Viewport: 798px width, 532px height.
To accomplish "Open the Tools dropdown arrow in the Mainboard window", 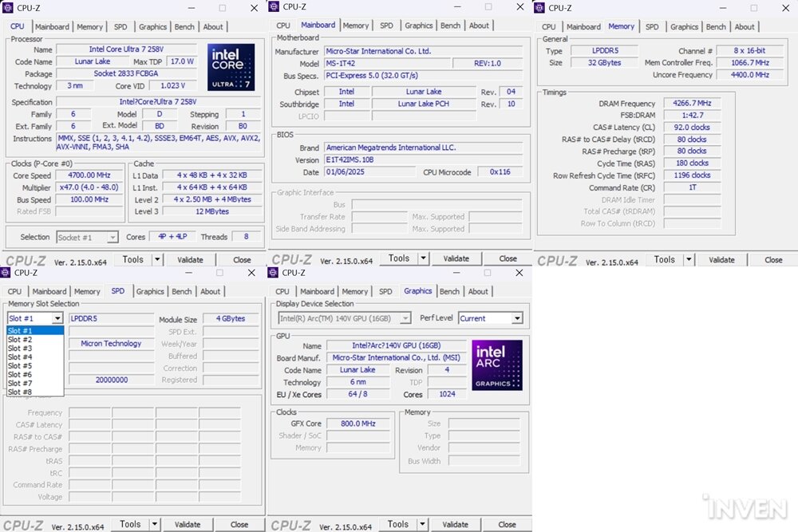I will (x=423, y=258).
